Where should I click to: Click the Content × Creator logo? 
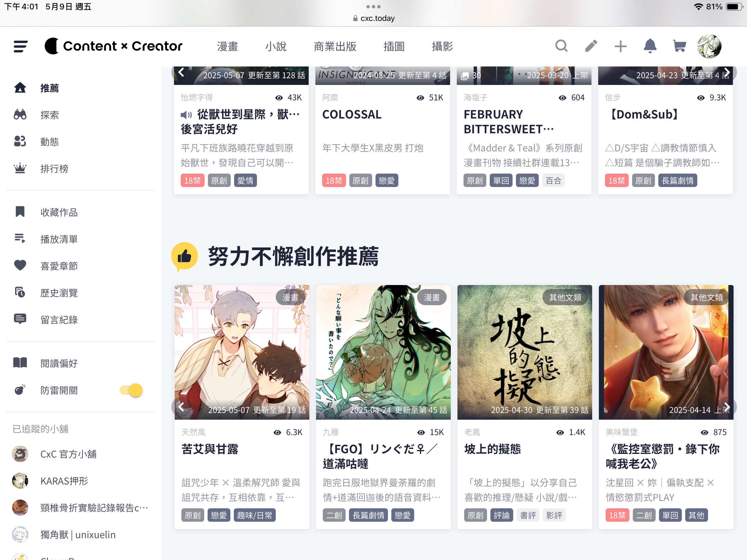114,46
